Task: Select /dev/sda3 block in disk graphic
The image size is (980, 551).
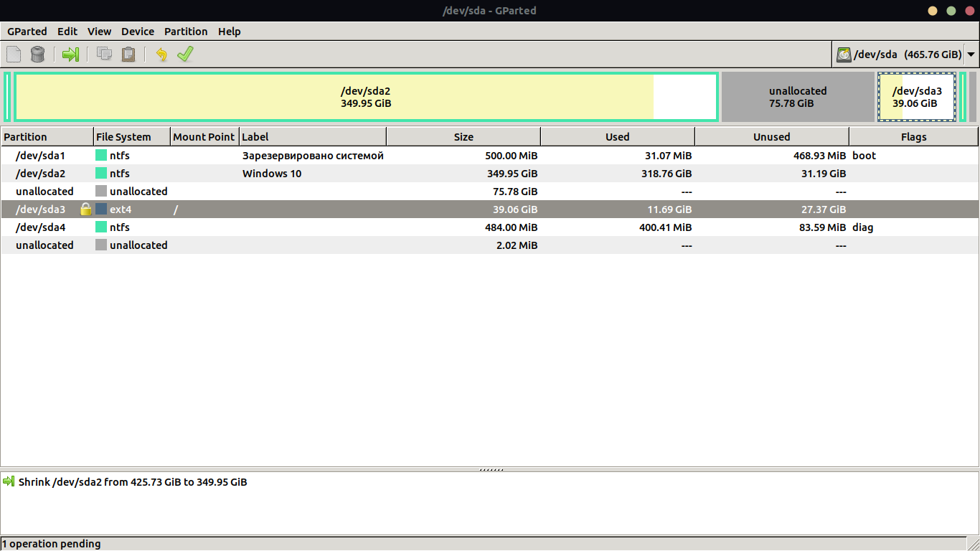Action: (916, 97)
